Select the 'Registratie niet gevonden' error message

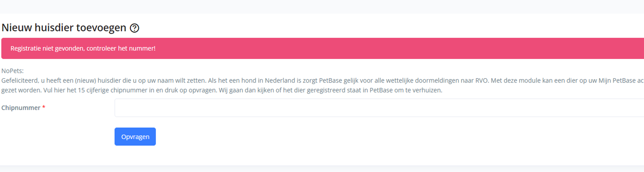pyautogui.click(x=83, y=48)
